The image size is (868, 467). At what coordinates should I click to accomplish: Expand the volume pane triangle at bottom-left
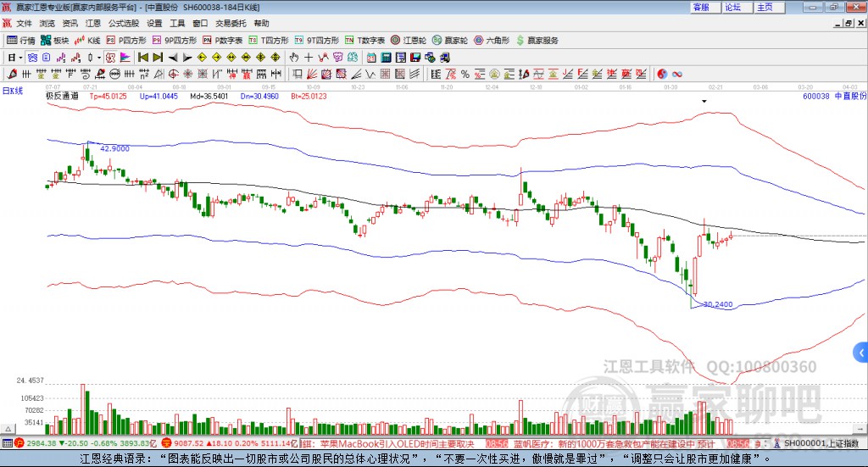pyautogui.click(x=8, y=429)
